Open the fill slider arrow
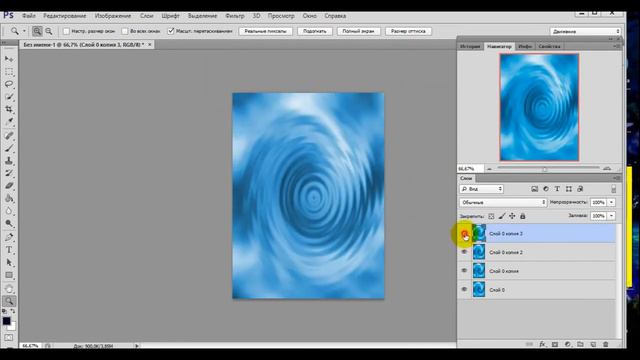This screenshot has height=360, width=640. [x=611, y=216]
